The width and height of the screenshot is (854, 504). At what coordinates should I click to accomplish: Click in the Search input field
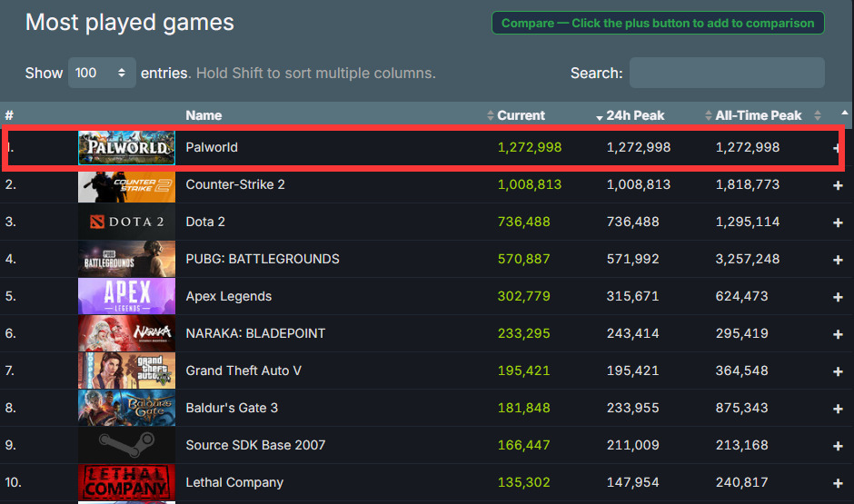[x=726, y=73]
